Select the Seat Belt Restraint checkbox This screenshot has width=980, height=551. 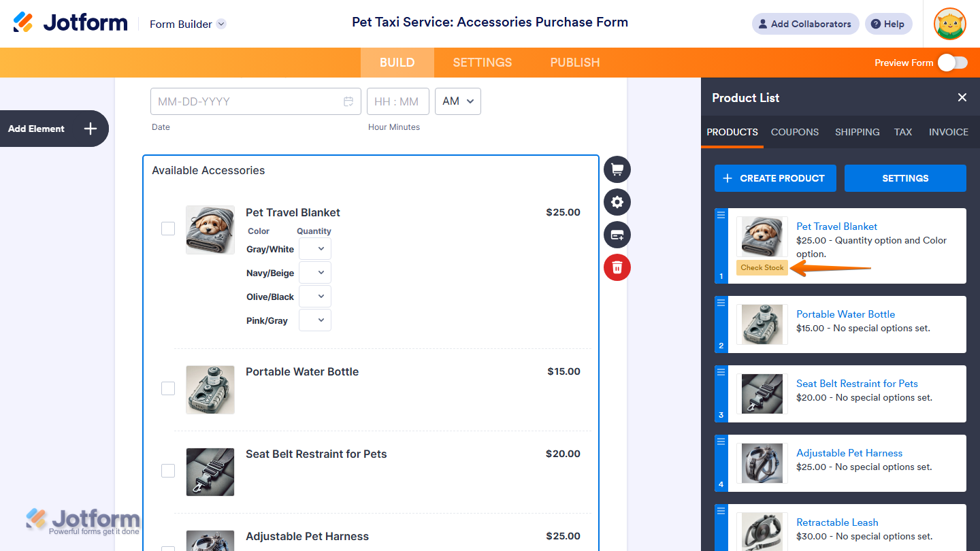pos(168,471)
